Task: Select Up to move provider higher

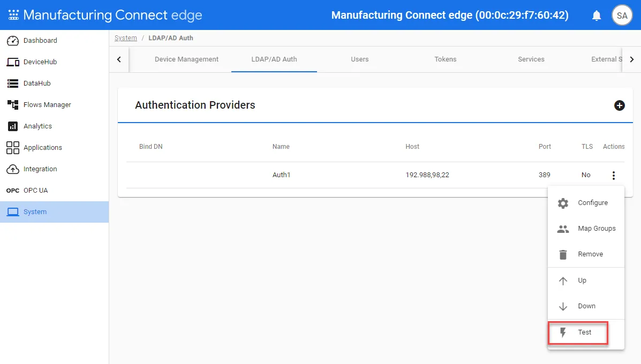Action: click(586, 280)
